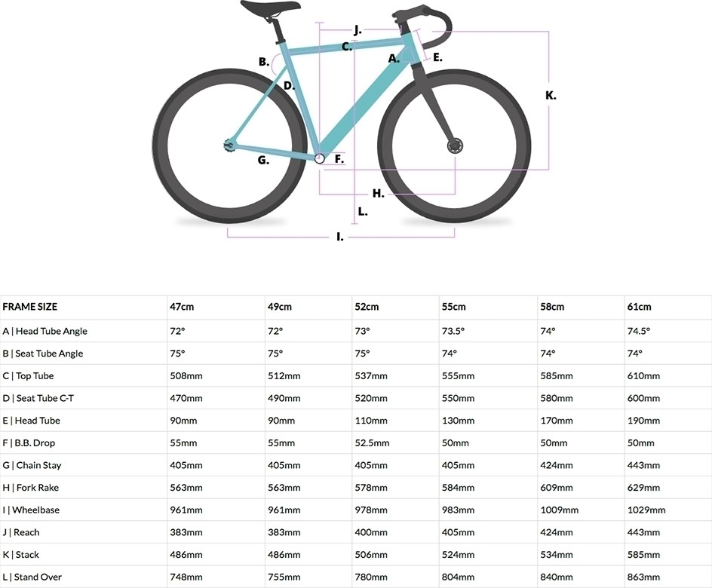Click the 'H.' fork rake diagram label
712x588 pixels.
tap(379, 193)
